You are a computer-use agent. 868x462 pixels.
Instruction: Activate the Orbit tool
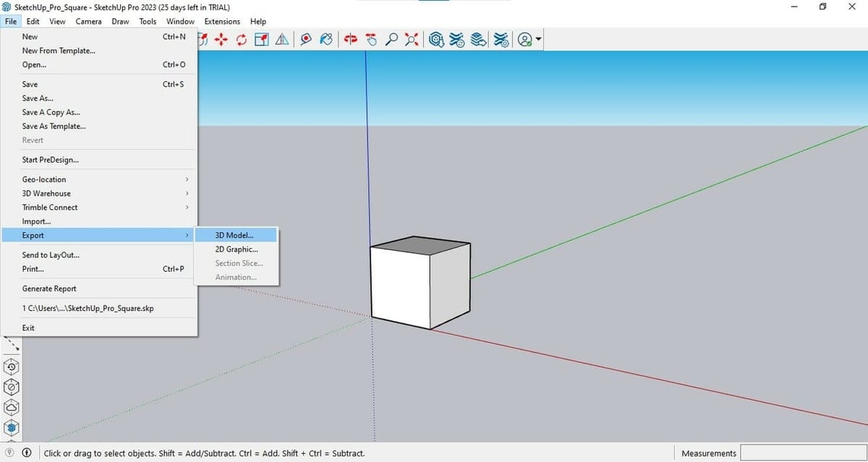click(349, 40)
